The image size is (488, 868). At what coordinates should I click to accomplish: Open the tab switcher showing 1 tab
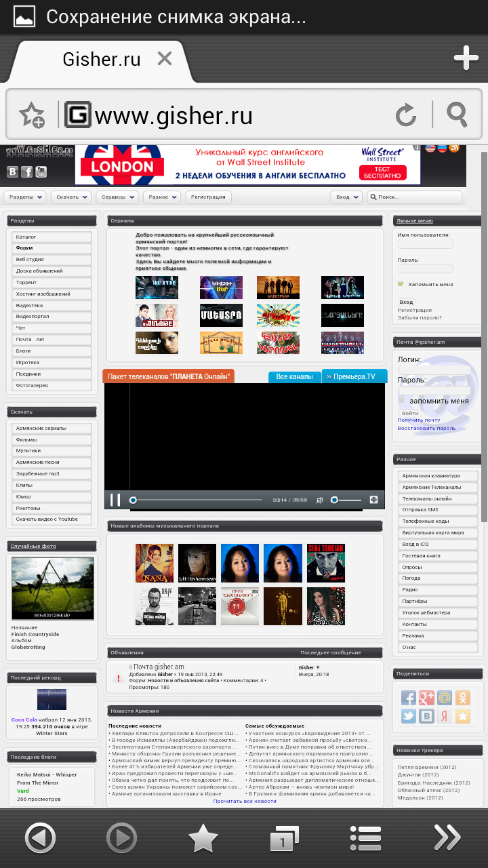pyautogui.click(x=284, y=839)
